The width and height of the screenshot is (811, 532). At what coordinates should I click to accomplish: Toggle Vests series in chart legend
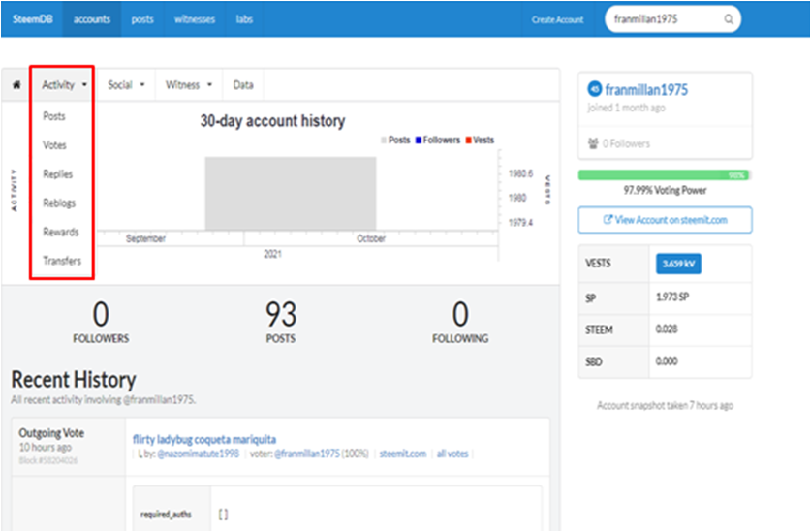480,140
